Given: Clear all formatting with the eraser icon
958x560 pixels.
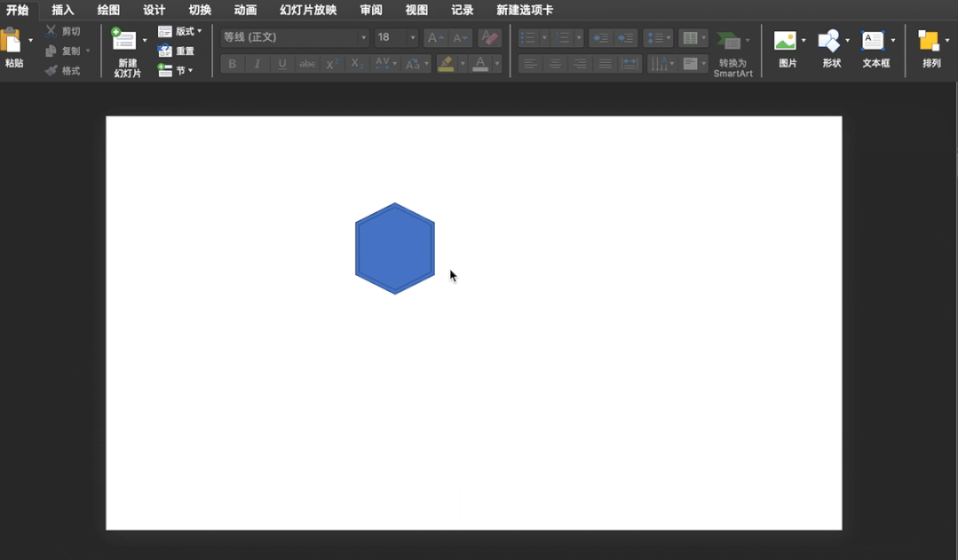Looking at the screenshot, I should click(x=489, y=38).
